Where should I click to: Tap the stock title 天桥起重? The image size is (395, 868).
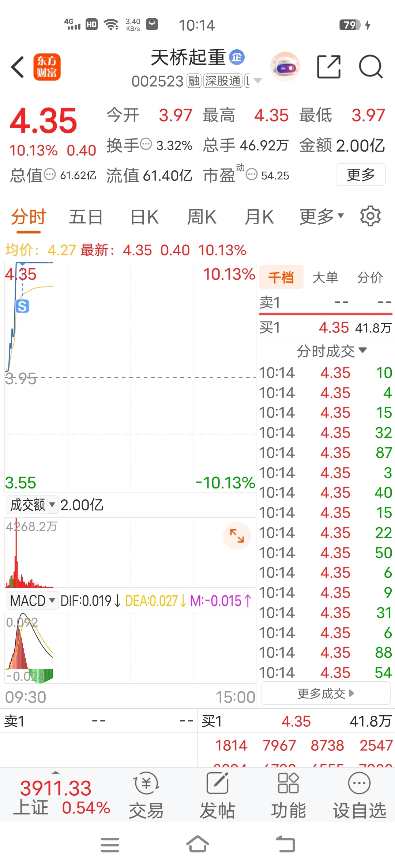(x=188, y=57)
